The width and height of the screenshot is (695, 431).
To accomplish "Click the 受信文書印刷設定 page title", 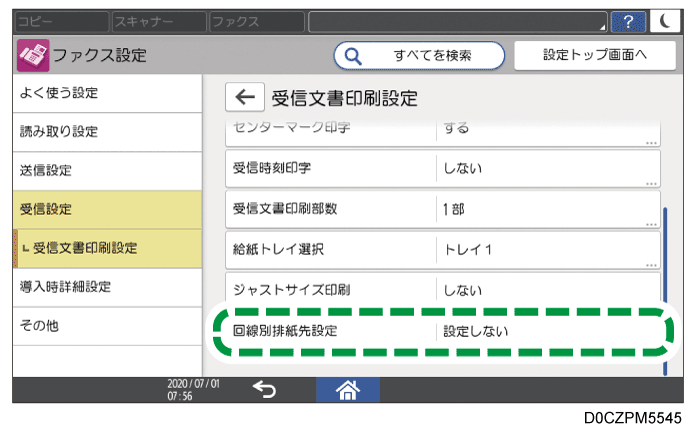I will click(344, 98).
